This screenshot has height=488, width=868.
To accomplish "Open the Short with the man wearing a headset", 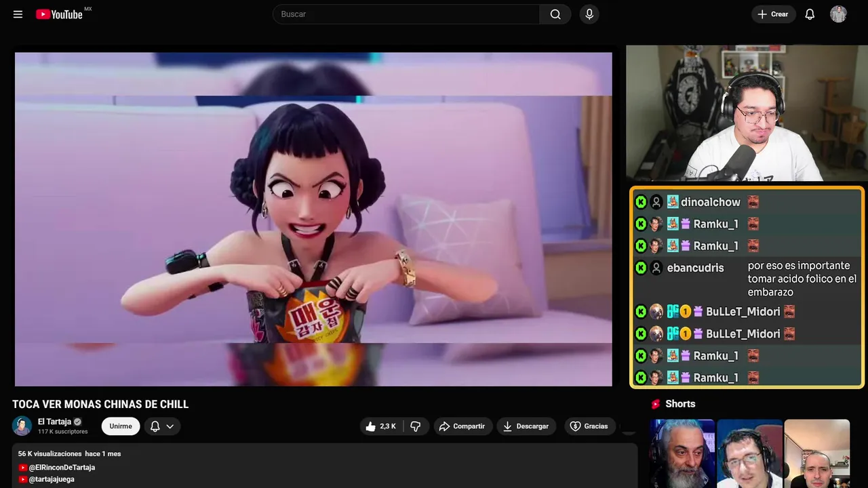I will click(749, 453).
